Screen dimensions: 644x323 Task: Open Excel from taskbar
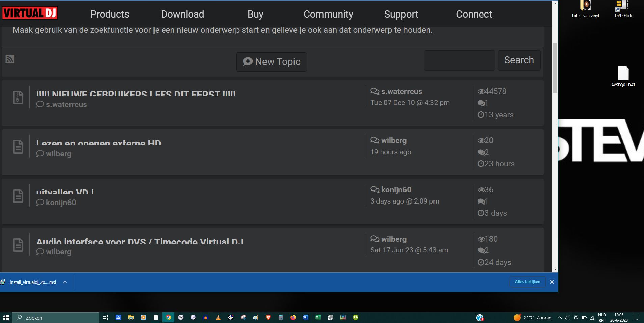point(318,317)
